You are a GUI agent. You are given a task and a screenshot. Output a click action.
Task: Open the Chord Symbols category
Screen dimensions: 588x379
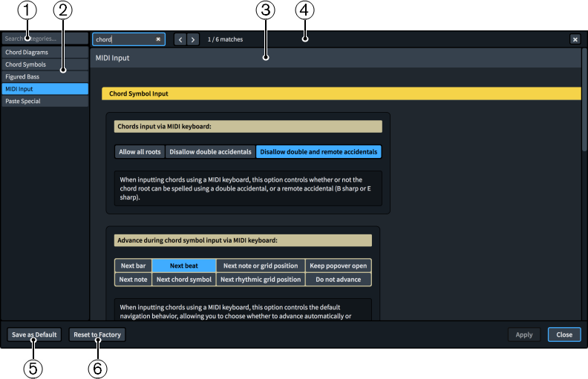[x=45, y=65]
